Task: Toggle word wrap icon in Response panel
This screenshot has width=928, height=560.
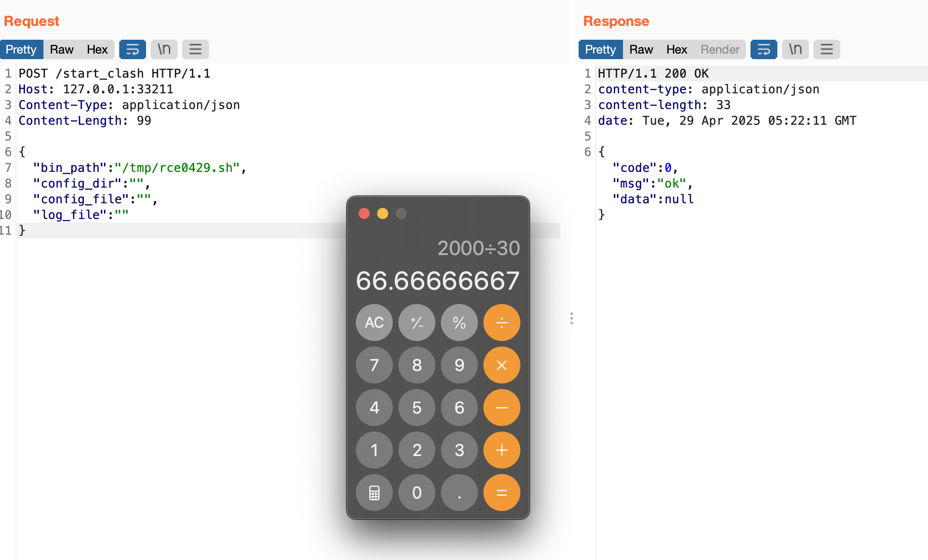Action: (763, 49)
